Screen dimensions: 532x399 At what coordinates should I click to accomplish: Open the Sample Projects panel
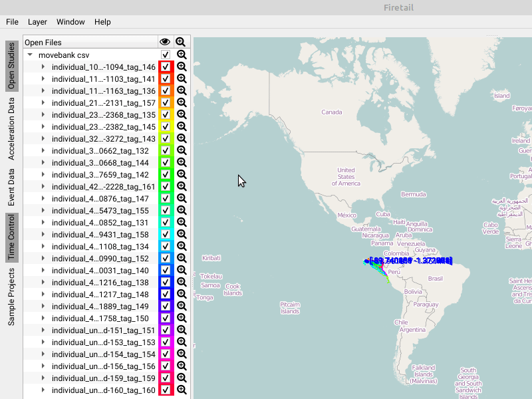click(11, 297)
